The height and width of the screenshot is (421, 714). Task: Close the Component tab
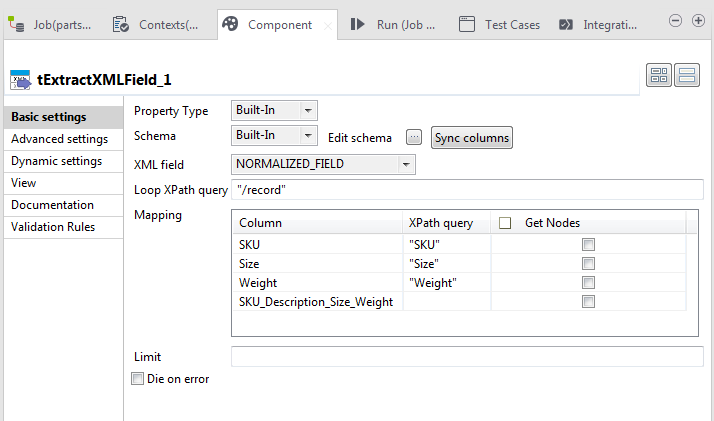click(328, 24)
